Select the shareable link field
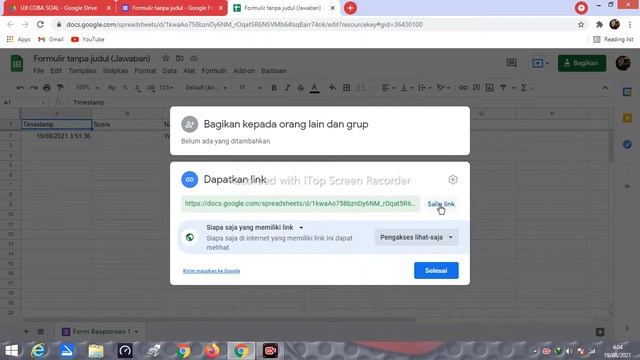640x360 pixels. (x=300, y=204)
